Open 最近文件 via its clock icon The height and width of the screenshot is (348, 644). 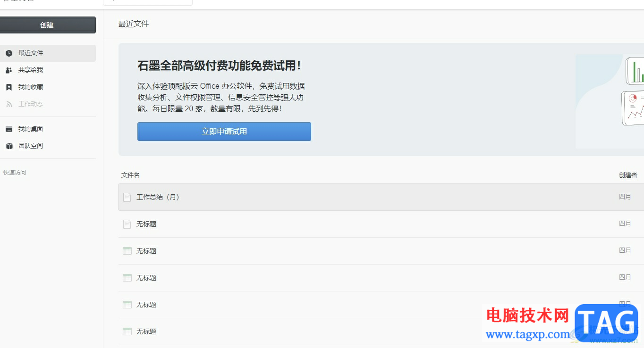pyautogui.click(x=9, y=53)
